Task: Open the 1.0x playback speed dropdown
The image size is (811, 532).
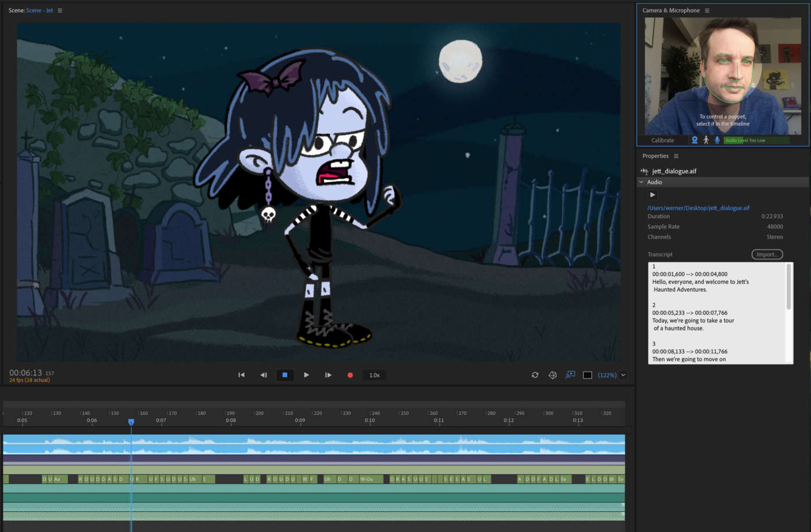Action: (x=374, y=375)
